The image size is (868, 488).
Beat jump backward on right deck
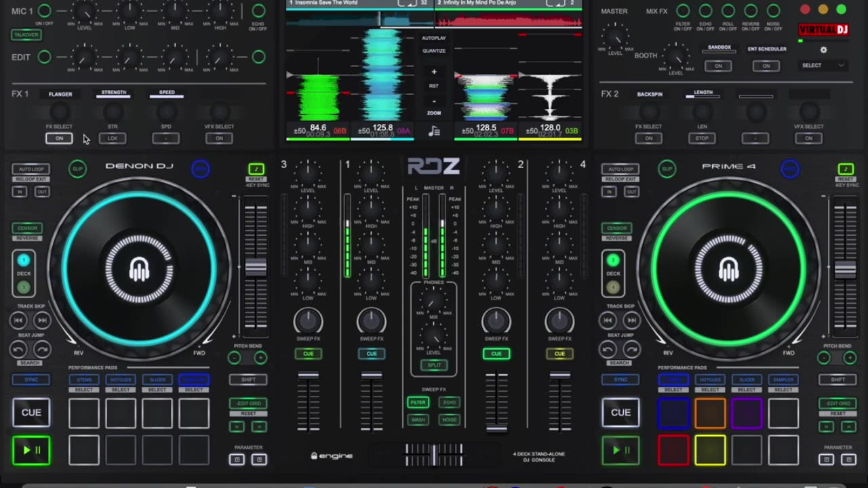click(x=608, y=350)
